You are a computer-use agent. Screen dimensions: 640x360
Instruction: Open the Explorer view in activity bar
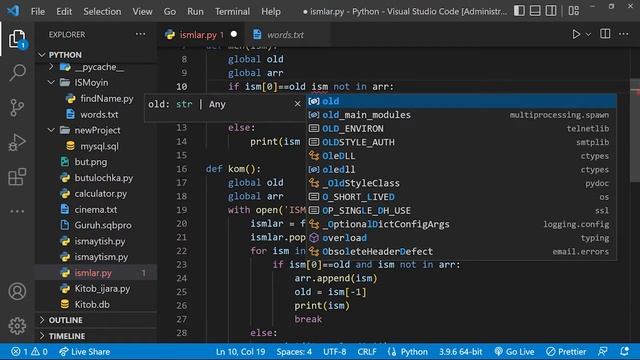click(17, 40)
